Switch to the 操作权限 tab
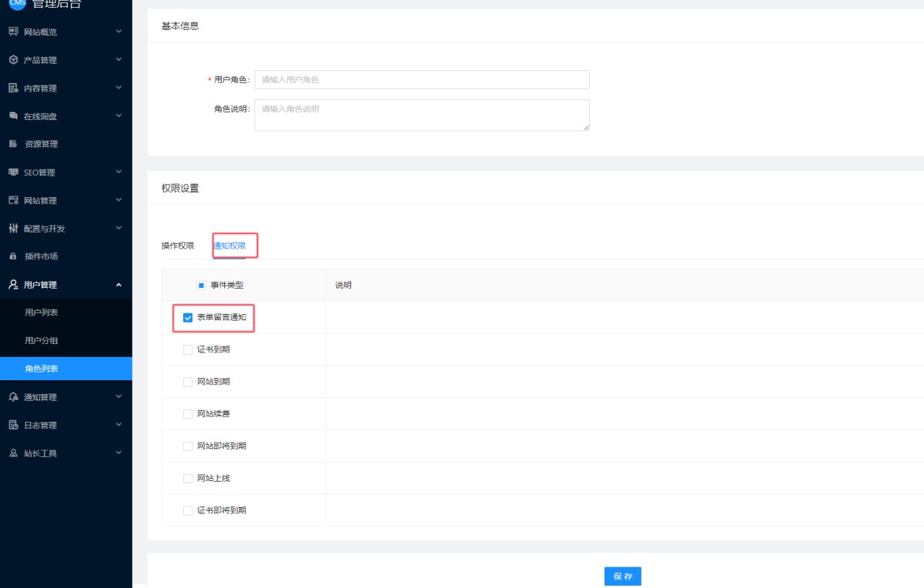The height and width of the screenshot is (588, 924). point(177,246)
